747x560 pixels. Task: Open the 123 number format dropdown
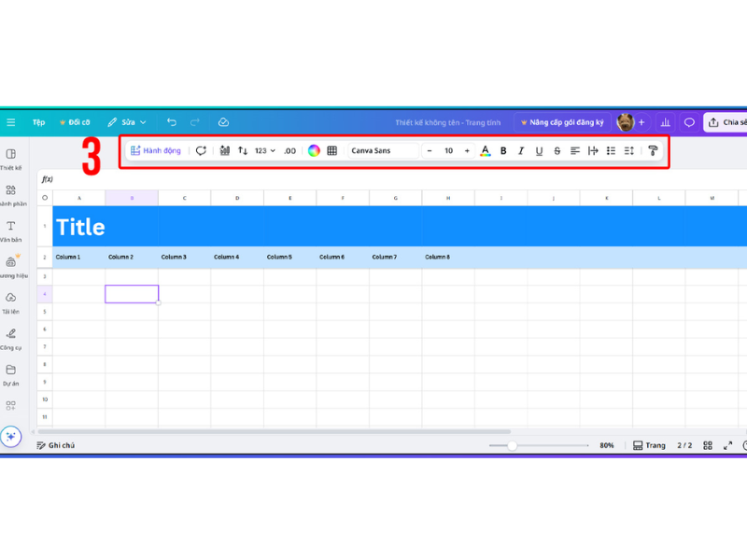pyautogui.click(x=265, y=150)
